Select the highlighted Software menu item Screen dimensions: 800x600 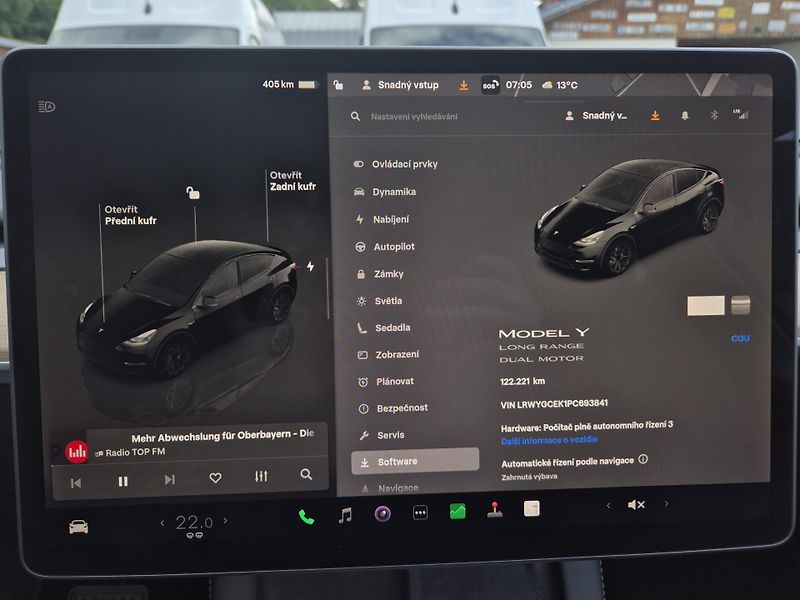pyautogui.click(x=415, y=461)
